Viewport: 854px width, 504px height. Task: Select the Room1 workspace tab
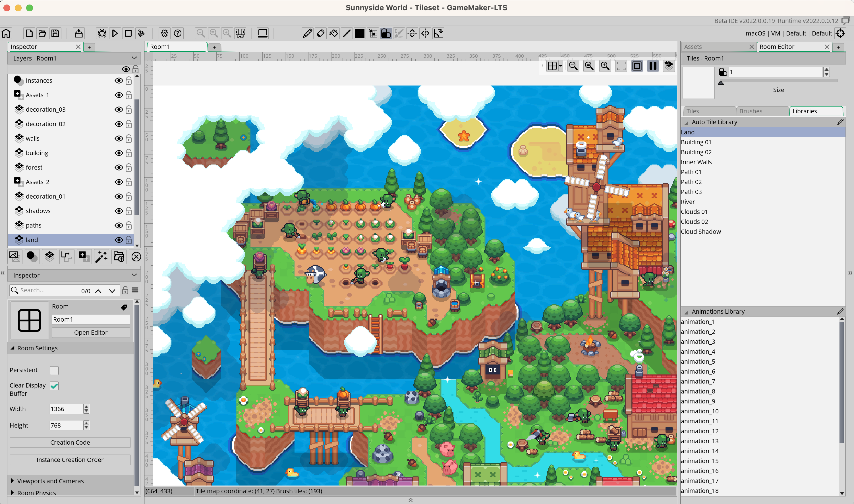(x=177, y=47)
